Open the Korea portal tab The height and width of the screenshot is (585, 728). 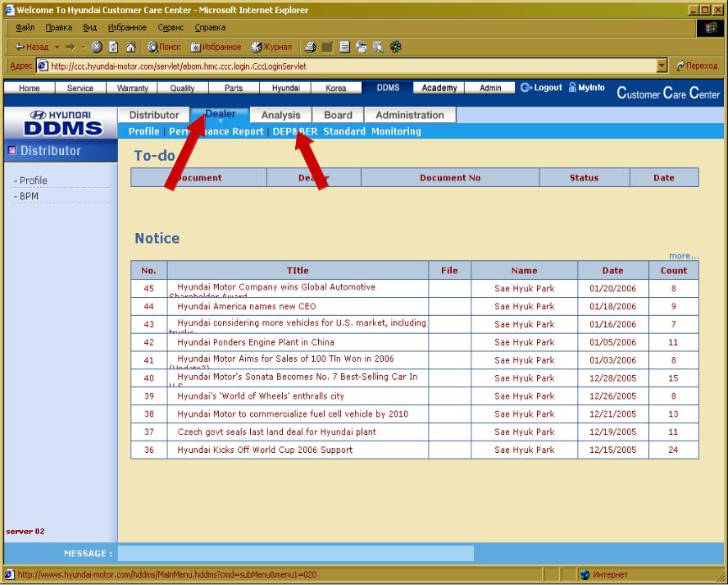coord(335,88)
